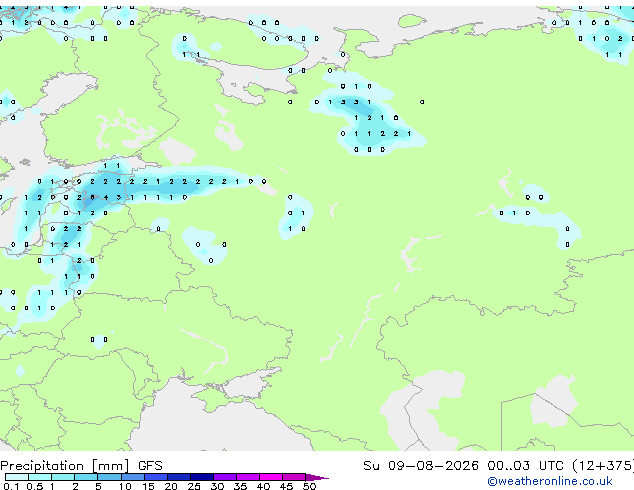
Task: Click the above-50 mm arrow tip of legend
Action: [x=317, y=477]
